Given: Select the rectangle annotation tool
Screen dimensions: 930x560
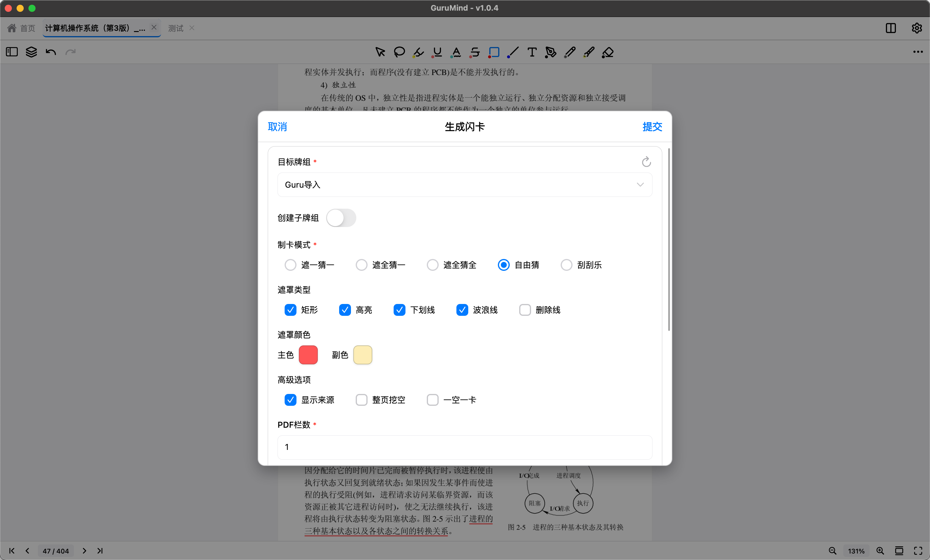Looking at the screenshot, I should point(493,52).
